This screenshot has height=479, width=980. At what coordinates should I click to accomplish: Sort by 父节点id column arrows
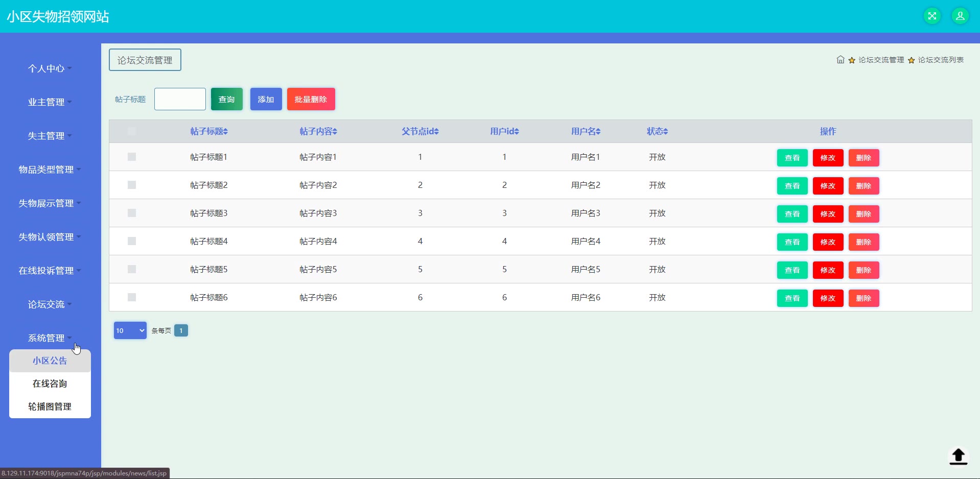tap(436, 132)
